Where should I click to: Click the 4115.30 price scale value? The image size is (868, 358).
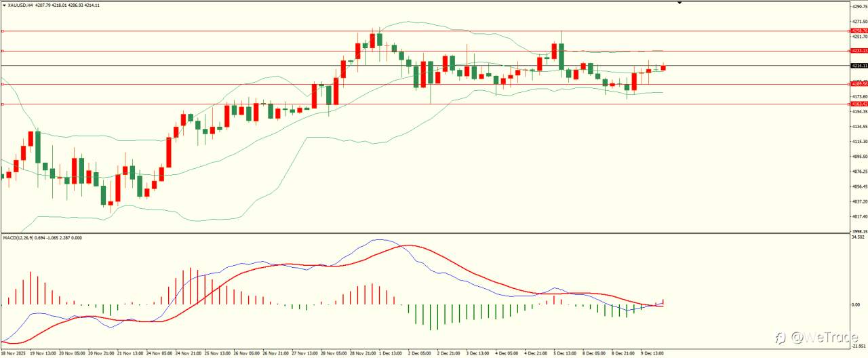point(859,142)
